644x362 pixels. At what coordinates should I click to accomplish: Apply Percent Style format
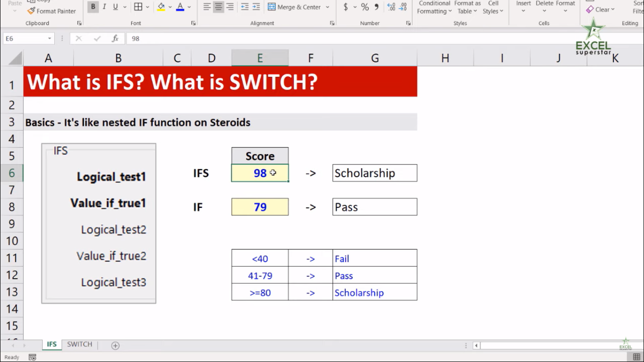tap(365, 7)
